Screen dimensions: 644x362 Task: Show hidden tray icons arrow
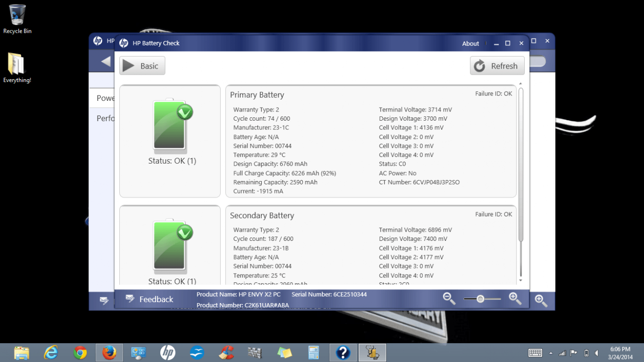551,353
